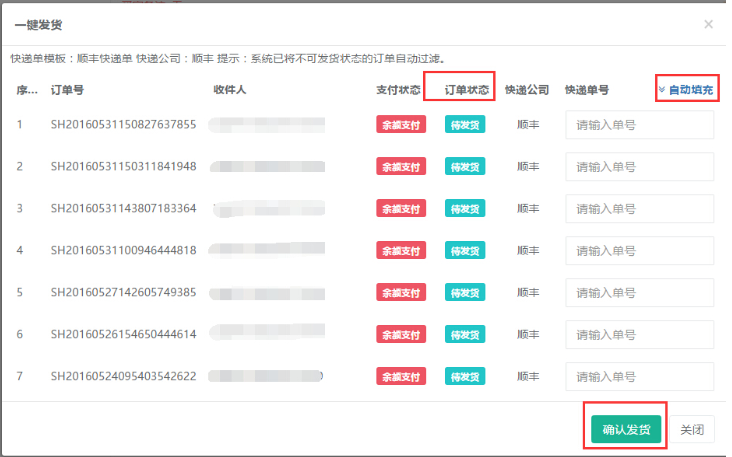The height and width of the screenshot is (457, 732).
Task: Focus tracking number input for order row 3
Action: (x=640, y=209)
